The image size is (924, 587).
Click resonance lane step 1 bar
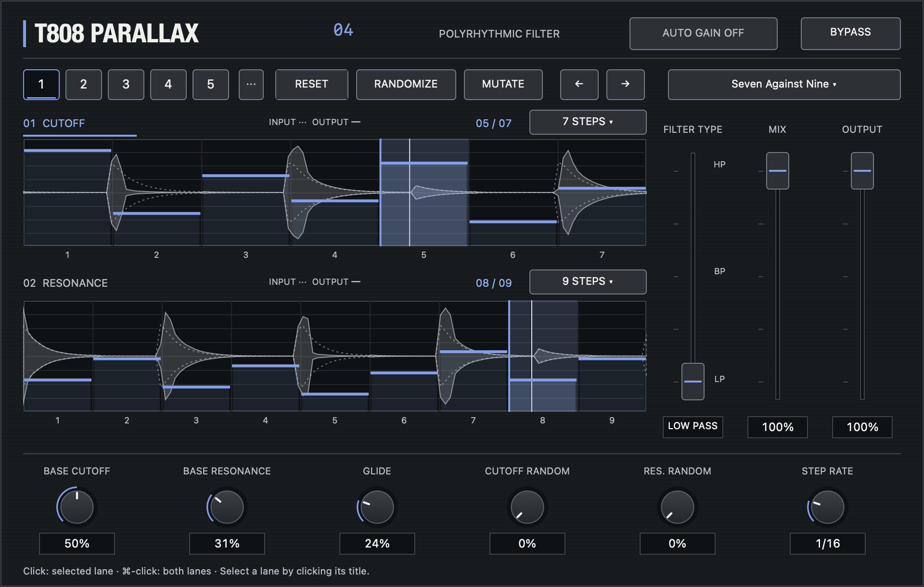click(x=58, y=380)
